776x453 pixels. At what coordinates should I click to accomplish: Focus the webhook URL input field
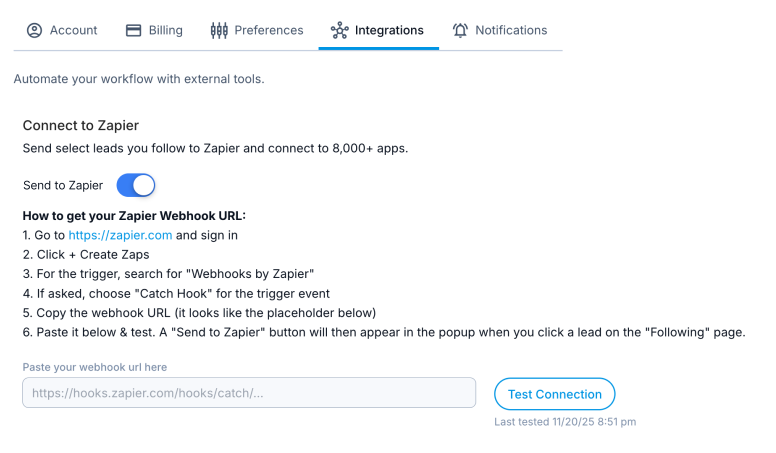249,393
